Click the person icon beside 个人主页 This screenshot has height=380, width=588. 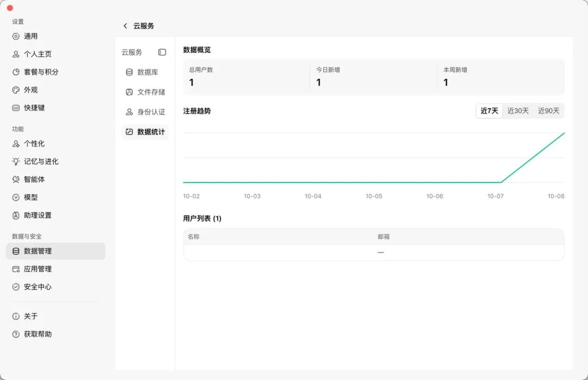point(16,54)
